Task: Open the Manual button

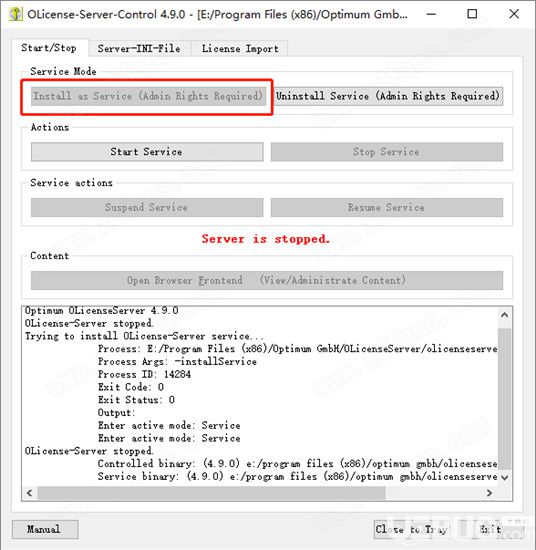Action: [45, 529]
